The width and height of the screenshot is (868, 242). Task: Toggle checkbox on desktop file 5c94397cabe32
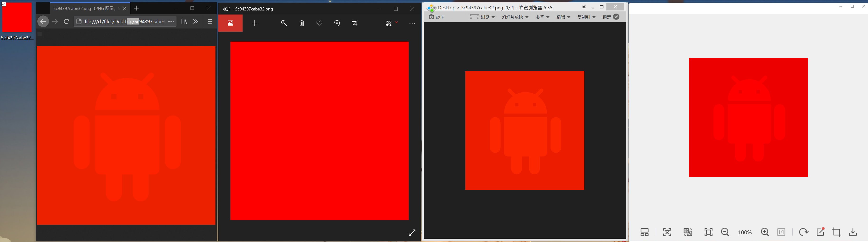click(4, 4)
